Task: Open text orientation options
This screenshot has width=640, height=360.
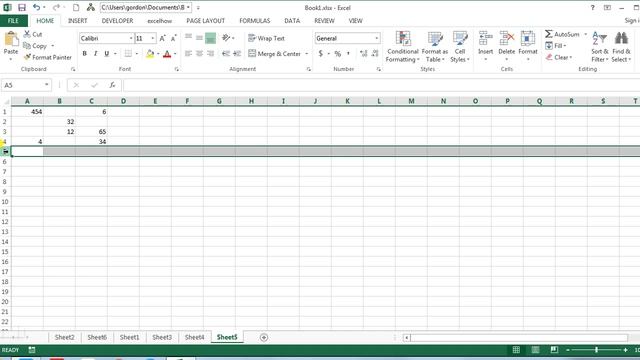Action: 227,38
